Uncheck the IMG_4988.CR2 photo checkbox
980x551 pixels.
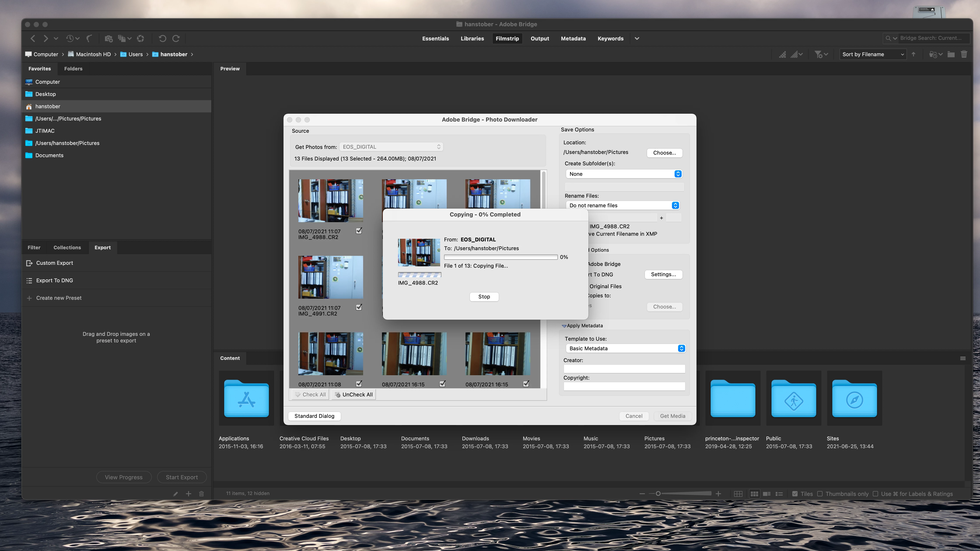tap(359, 231)
